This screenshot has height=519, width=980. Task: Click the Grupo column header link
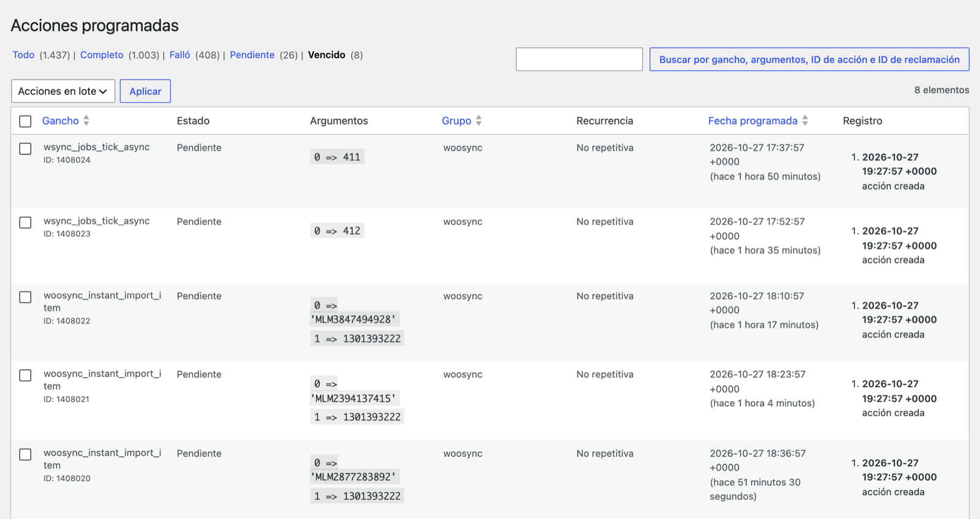click(x=456, y=121)
